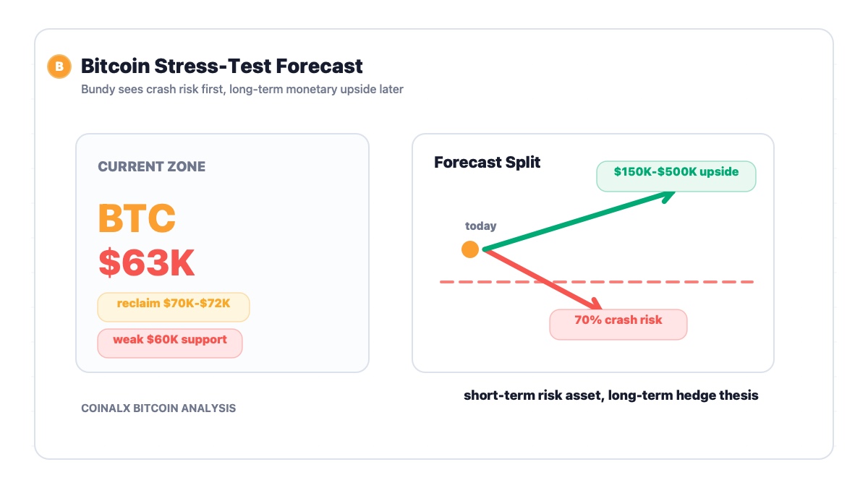Click the 'today' label above the dot
Viewport: 868px width, 488px height.
coord(481,226)
